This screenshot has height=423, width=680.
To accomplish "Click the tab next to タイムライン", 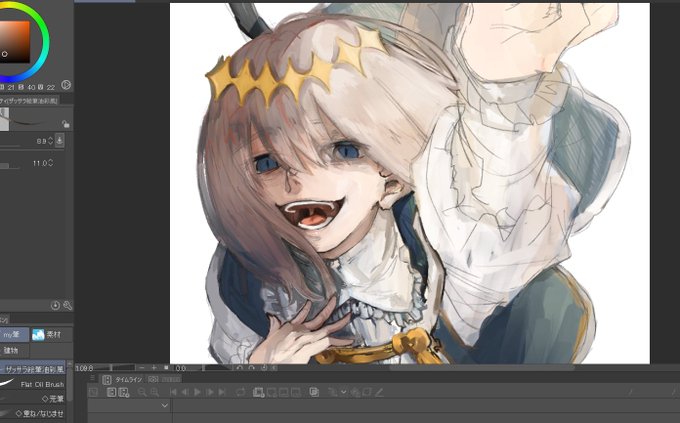I will pyautogui.click(x=164, y=380).
